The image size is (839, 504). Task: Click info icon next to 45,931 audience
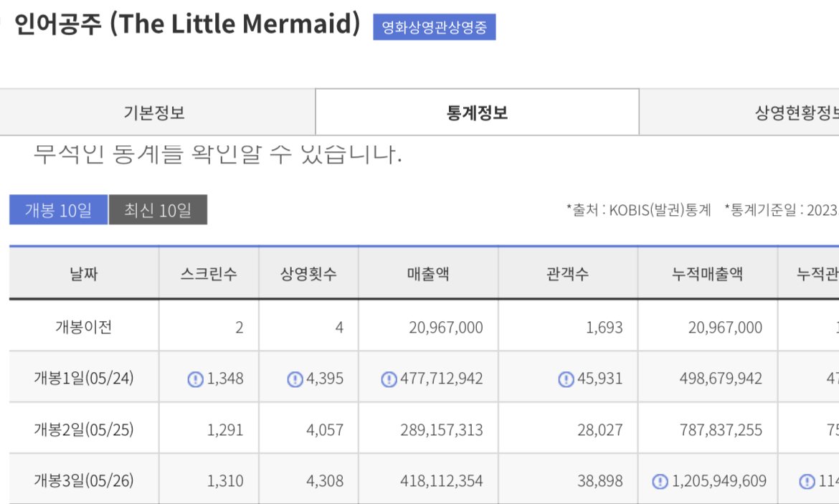(566, 379)
